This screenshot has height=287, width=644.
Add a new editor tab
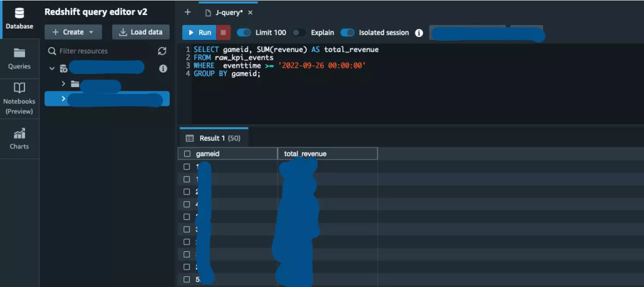coord(188,12)
